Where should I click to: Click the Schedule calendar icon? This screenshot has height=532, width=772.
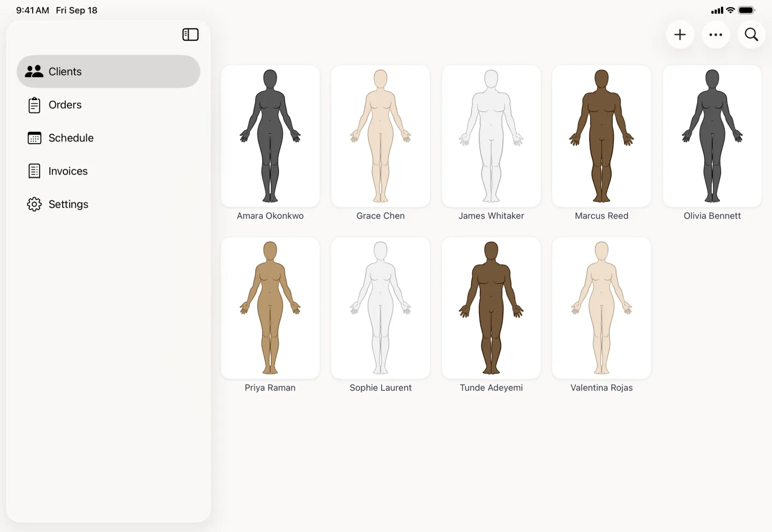tap(34, 138)
